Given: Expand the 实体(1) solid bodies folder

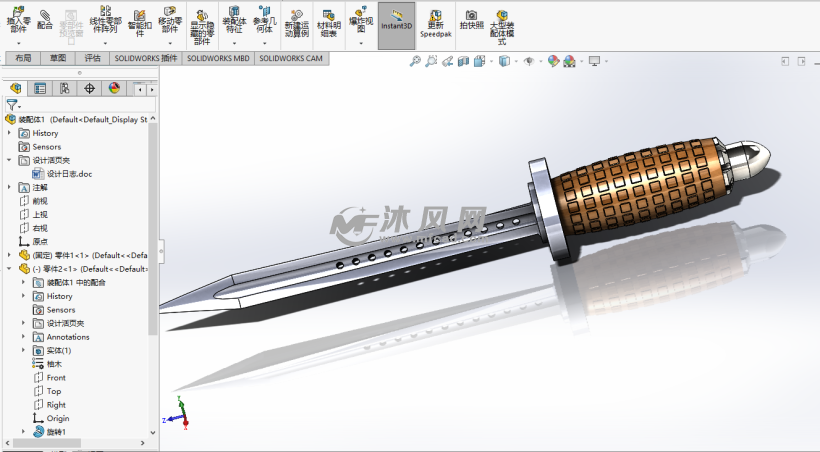Looking at the screenshot, I should pyautogui.click(x=23, y=351).
